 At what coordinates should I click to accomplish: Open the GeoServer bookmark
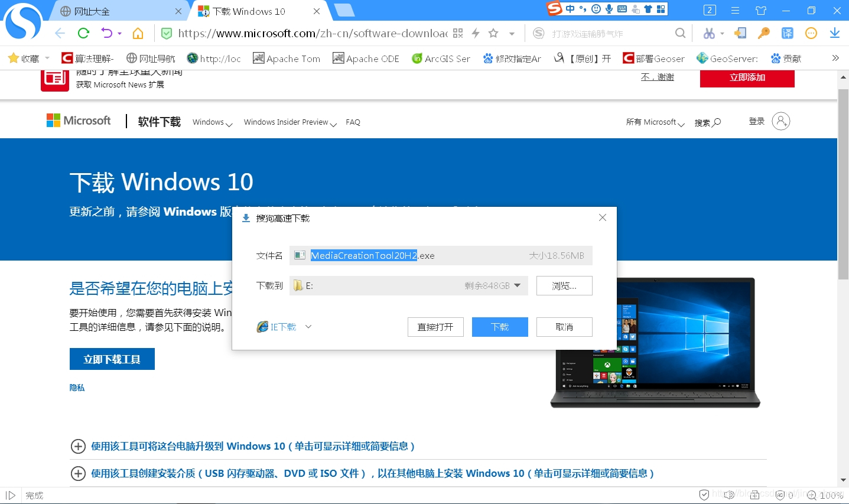coord(727,58)
